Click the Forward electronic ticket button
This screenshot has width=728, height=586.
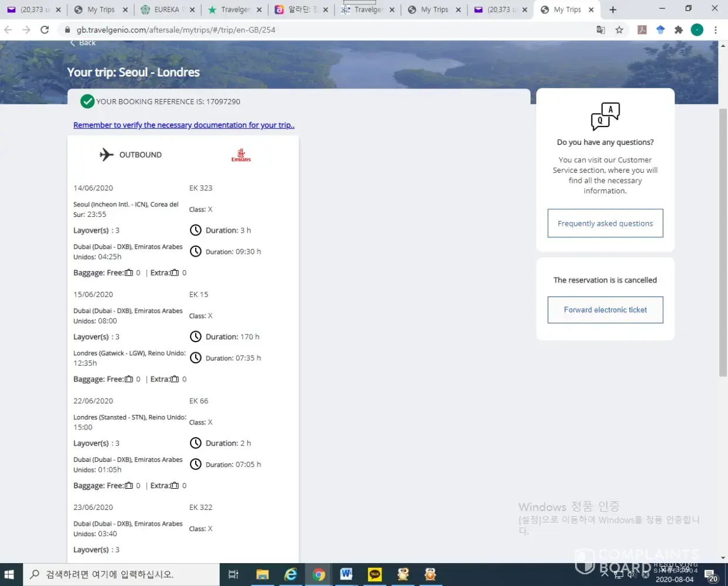point(605,310)
